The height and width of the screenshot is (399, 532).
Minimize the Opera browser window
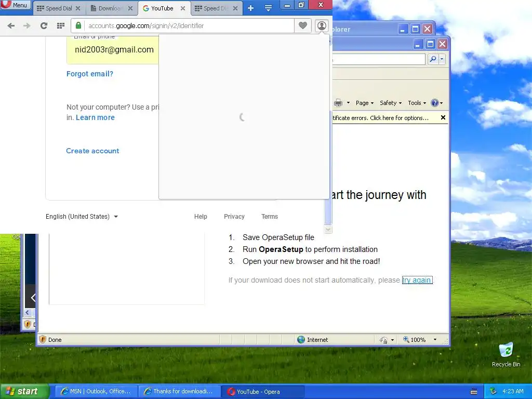click(287, 5)
